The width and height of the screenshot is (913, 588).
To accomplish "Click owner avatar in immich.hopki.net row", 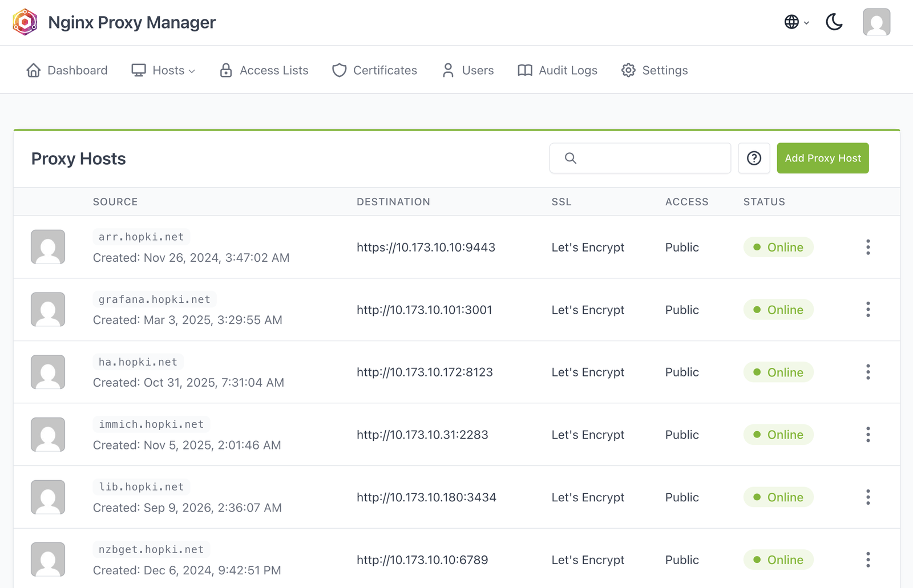I will pyautogui.click(x=48, y=435).
